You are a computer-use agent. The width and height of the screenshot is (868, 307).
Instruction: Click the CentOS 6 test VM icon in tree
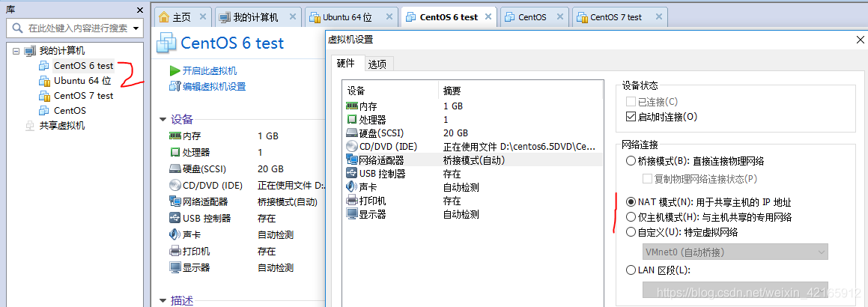click(43, 66)
